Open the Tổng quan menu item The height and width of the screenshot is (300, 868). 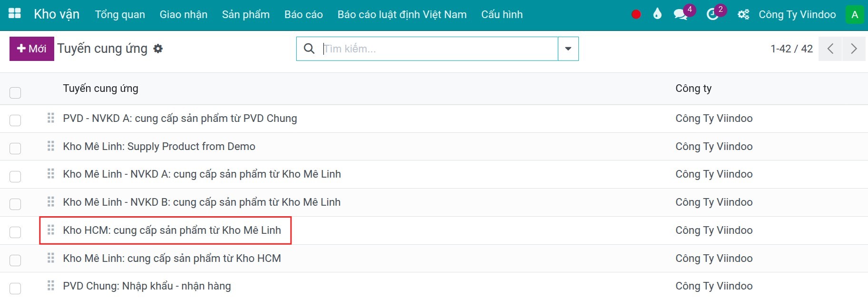(120, 15)
